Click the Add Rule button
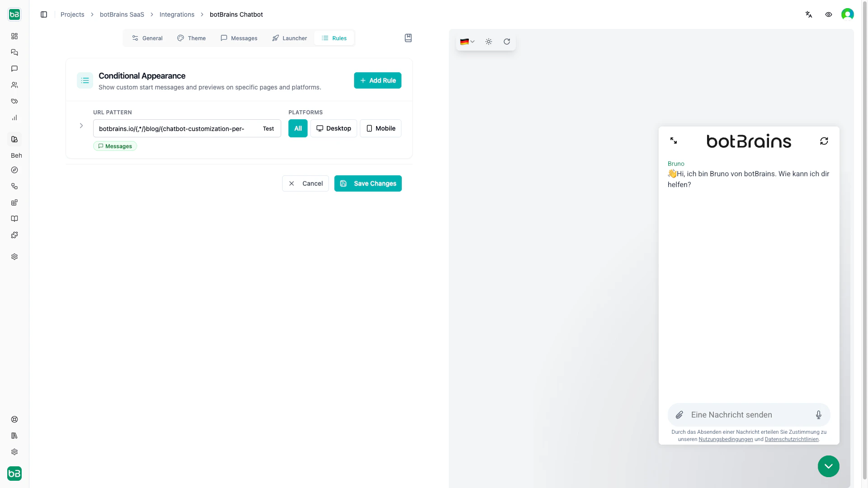Screen dimensions: 868x488 point(377,80)
